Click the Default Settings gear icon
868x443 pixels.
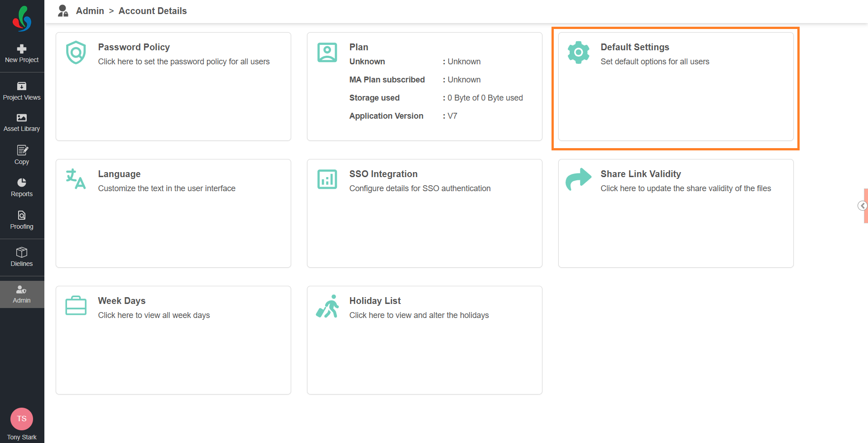click(579, 53)
